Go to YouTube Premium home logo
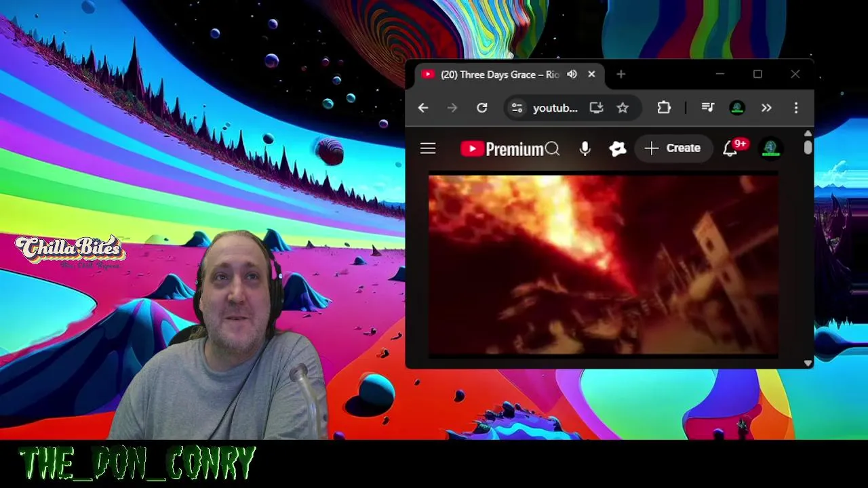This screenshot has width=868, height=488. [502, 149]
